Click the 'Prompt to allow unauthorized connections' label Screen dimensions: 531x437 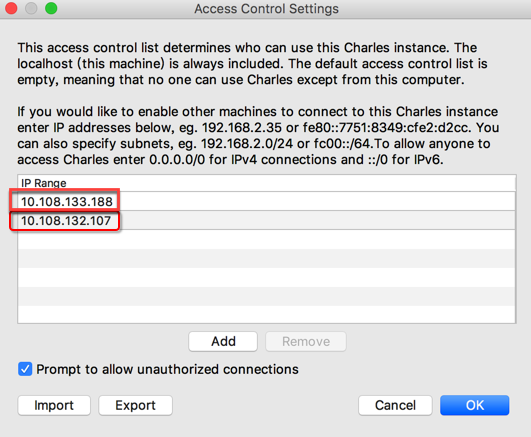pos(167,369)
